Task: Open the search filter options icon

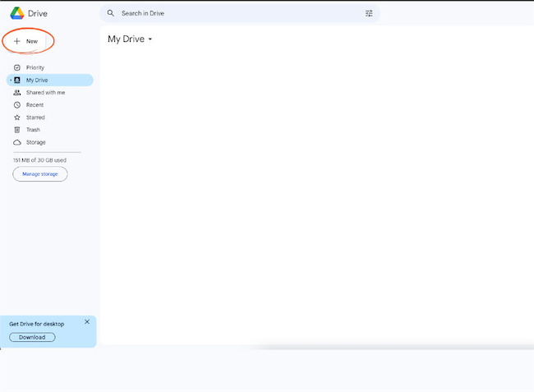Action: [x=369, y=14]
